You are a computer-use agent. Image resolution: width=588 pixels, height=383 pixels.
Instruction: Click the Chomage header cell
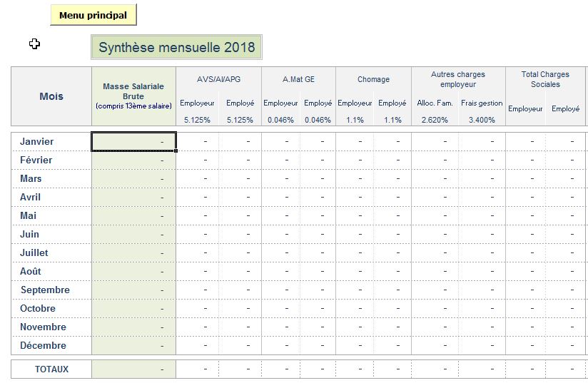[x=373, y=79]
